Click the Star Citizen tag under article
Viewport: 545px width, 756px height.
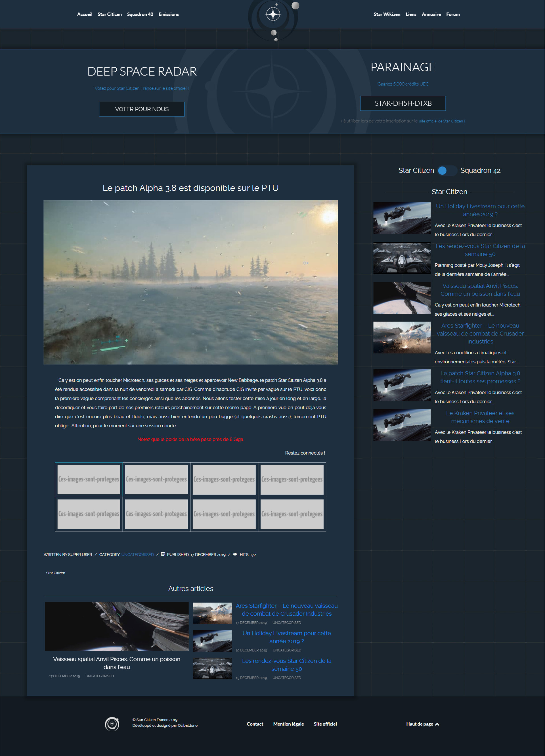pos(56,573)
